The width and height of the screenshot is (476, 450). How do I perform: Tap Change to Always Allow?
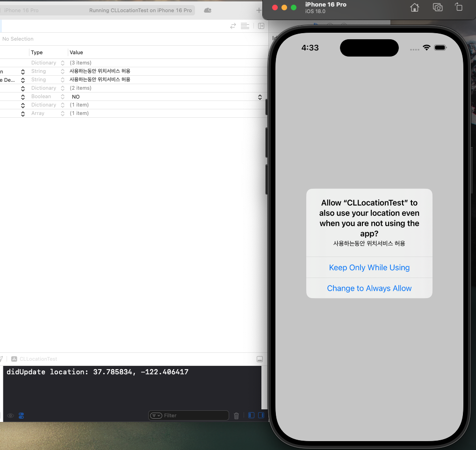[x=369, y=288]
